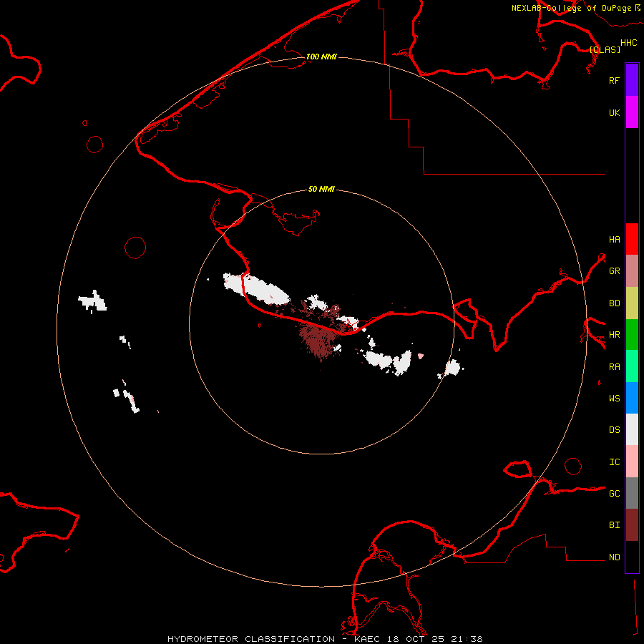644x644 pixels.
Task: Click the ND legend label
Action: point(614,557)
